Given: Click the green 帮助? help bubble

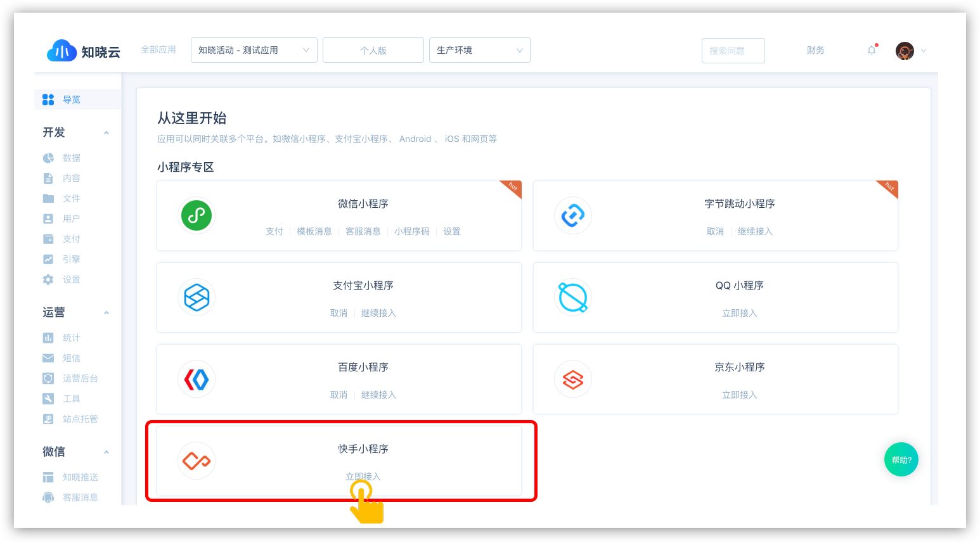Looking at the screenshot, I should tap(901, 459).
